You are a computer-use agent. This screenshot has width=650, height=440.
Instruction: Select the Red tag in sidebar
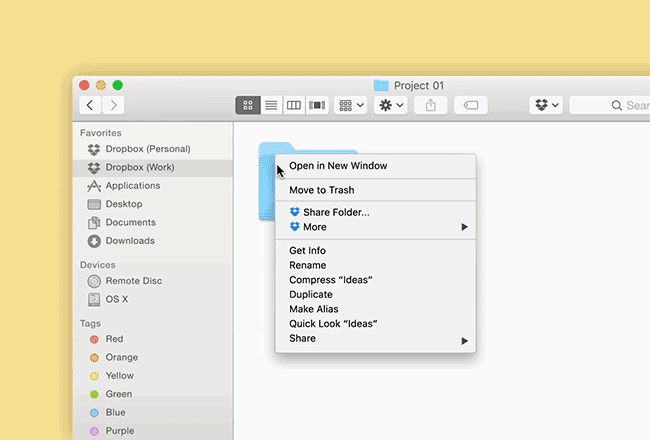114,339
